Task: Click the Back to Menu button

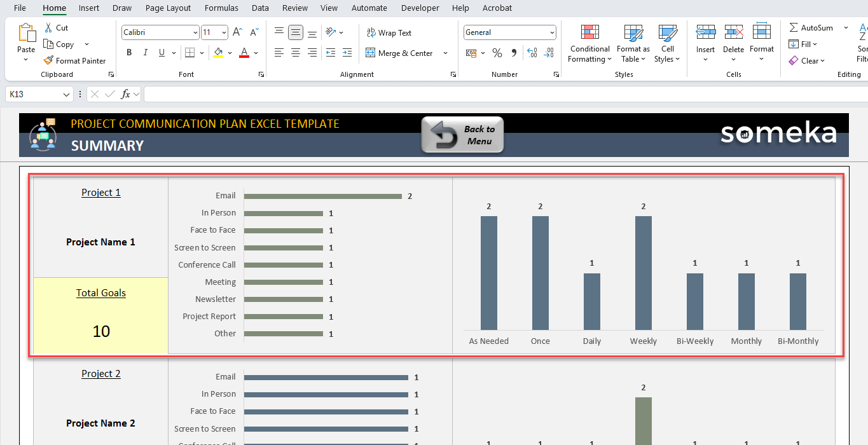Action: click(x=462, y=134)
